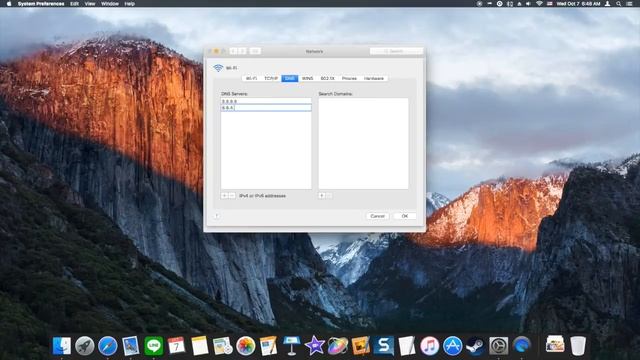Add a search domain with plus button
The height and width of the screenshot is (360, 640).
322,196
